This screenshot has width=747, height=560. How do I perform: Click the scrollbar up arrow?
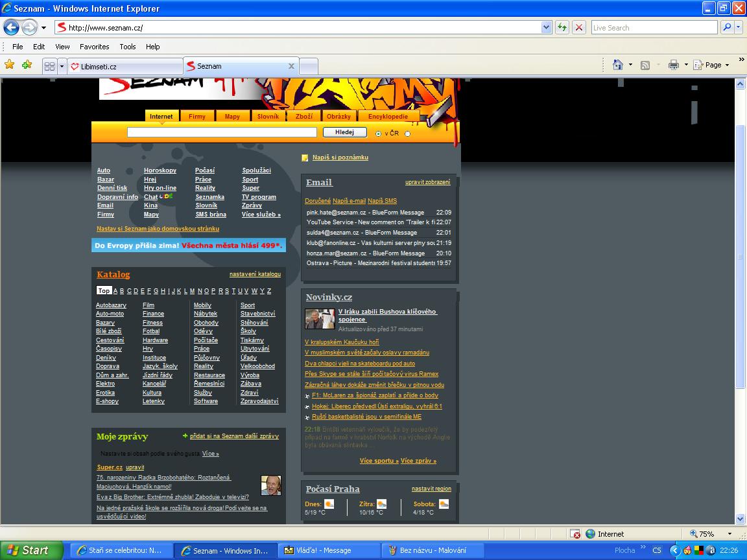click(x=740, y=84)
